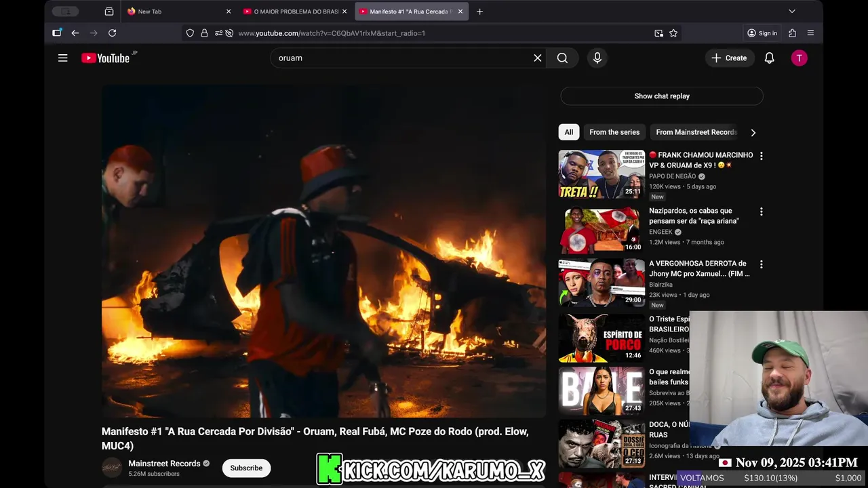Open the ENGEEK channel link
Image resolution: width=868 pixels, height=488 pixels.
click(x=660, y=232)
